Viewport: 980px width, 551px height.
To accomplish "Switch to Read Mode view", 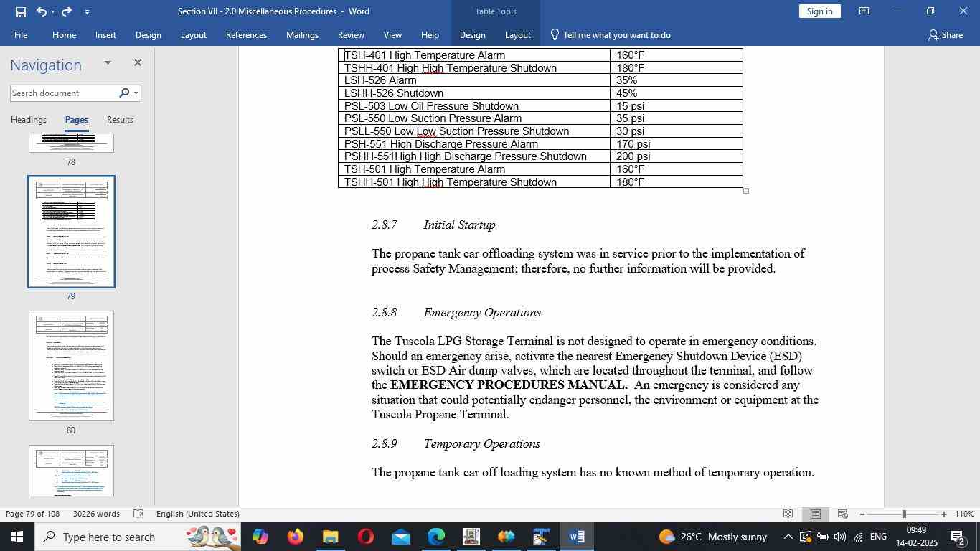I will (788, 514).
